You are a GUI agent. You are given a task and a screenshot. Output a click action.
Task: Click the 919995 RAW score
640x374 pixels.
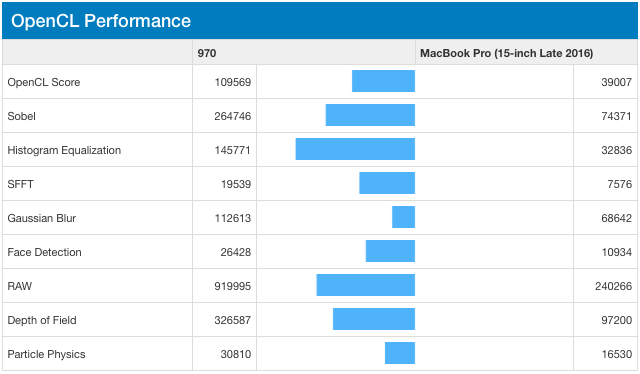coord(233,286)
